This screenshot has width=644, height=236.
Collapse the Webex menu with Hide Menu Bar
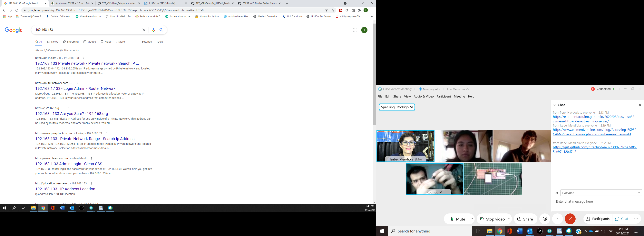coord(457,89)
